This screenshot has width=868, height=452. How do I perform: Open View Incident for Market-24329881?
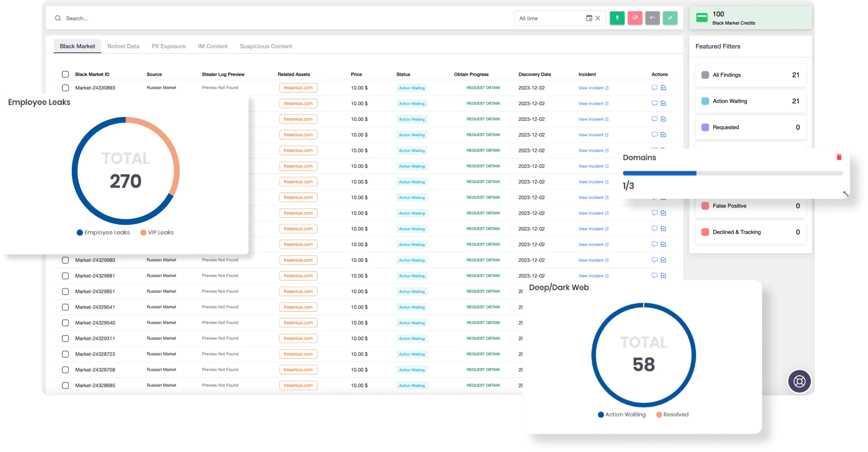coord(593,276)
